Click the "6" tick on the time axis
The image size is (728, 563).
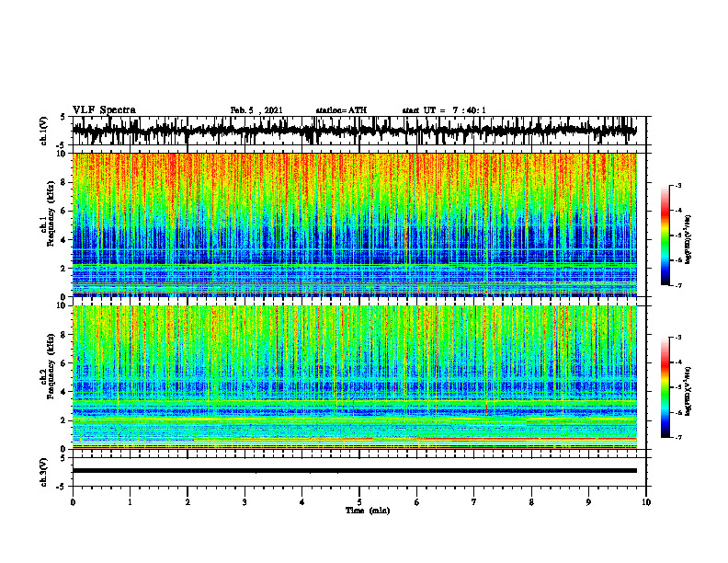(417, 502)
